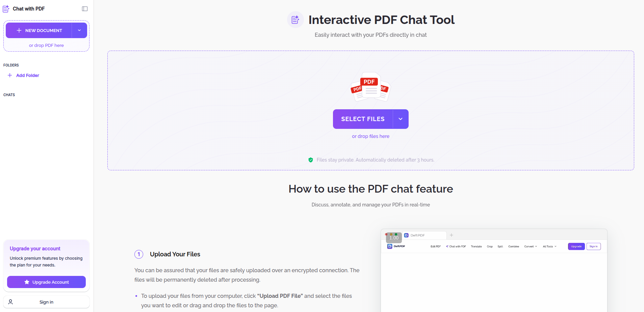Click the Upgrade Account button
Viewport: 644px width, 312px height.
(46, 282)
